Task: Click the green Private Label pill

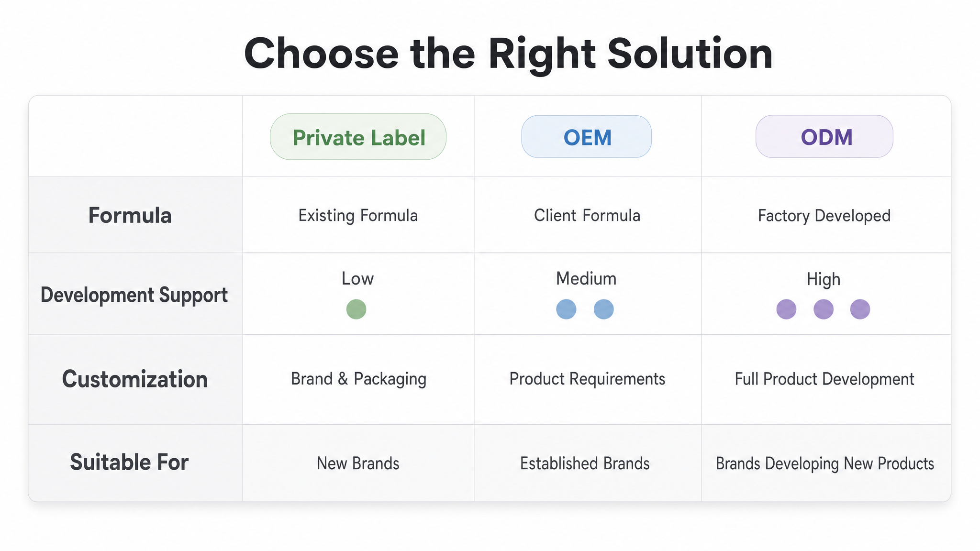Action: pyautogui.click(x=358, y=137)
